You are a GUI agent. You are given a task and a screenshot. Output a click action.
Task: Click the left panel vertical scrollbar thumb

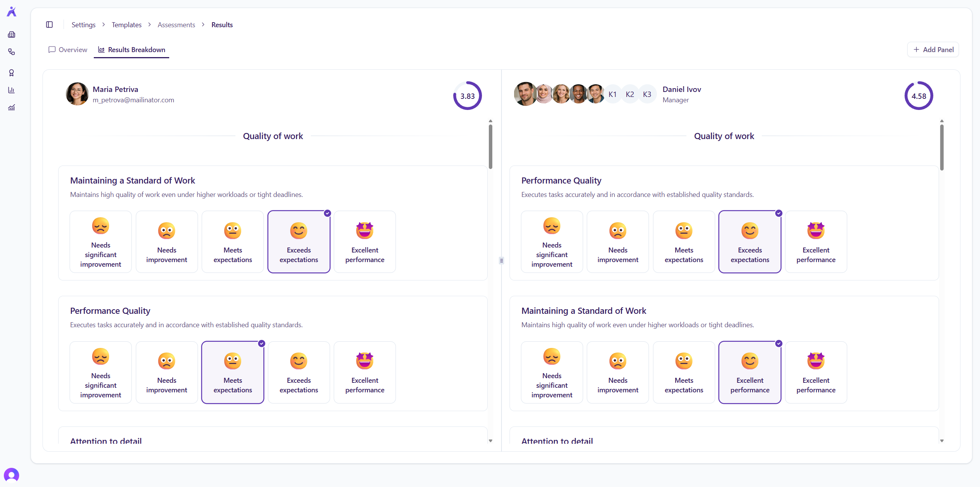coord(490,146)
